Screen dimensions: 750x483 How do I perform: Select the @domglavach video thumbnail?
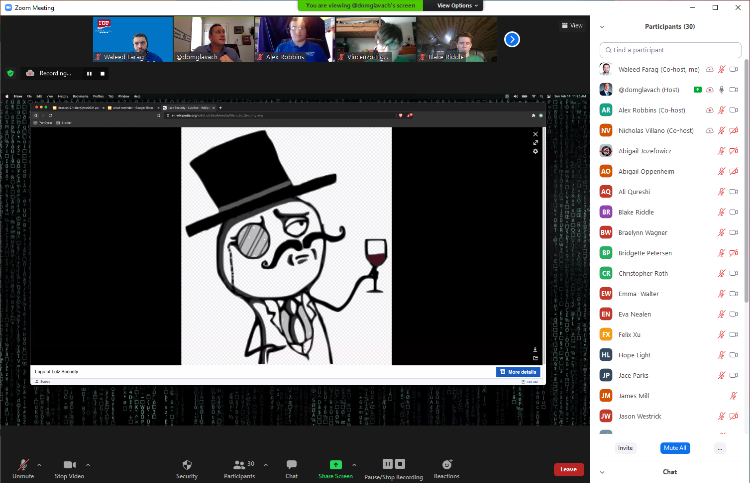point(214,39)
